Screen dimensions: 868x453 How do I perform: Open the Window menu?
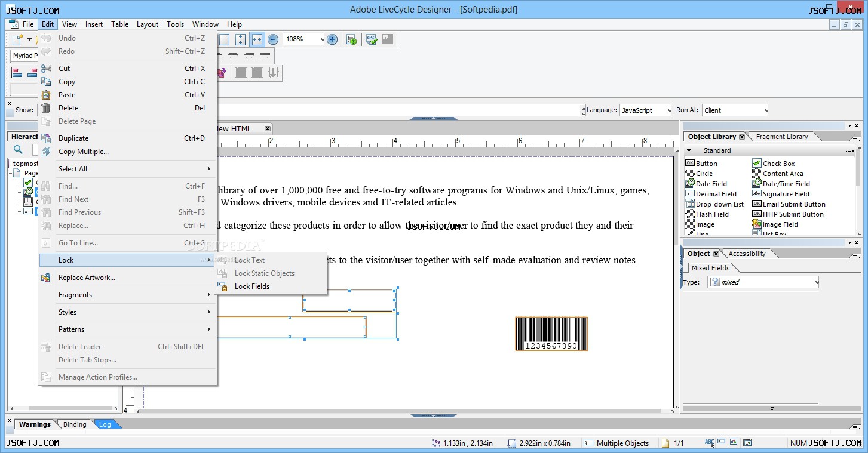click(x=205, y=24)
